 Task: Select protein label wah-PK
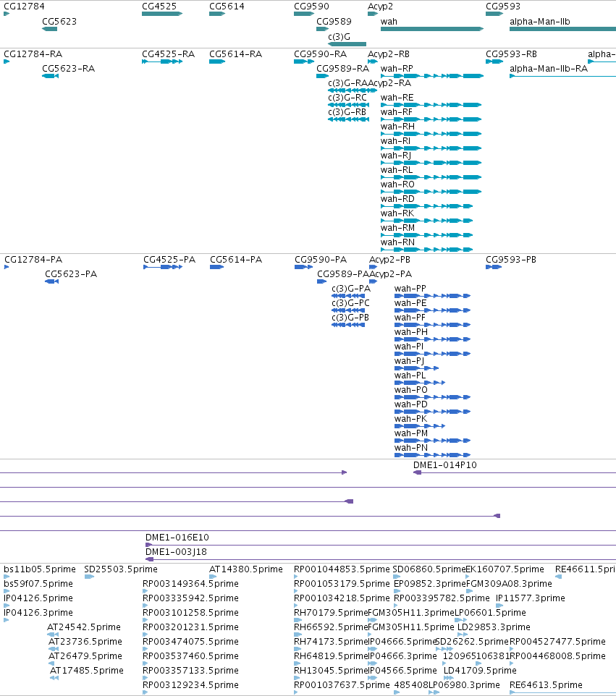coord(411,419)
